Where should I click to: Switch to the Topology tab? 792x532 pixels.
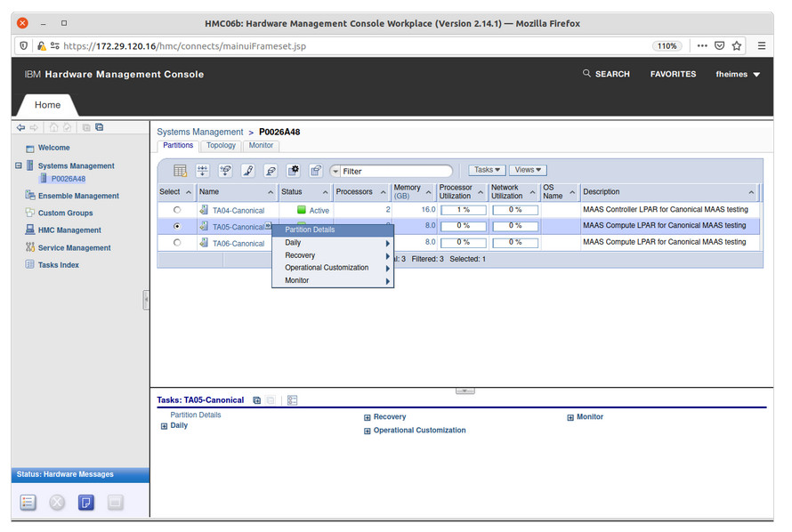(x=221, y=146)
